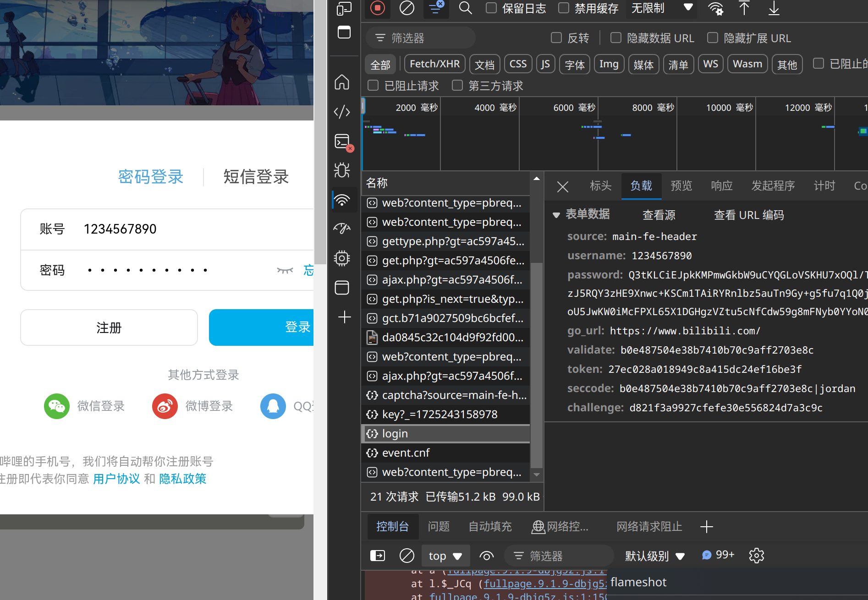Open the Console tool in sidebar

pyautogui.click(x=343, y=142)
